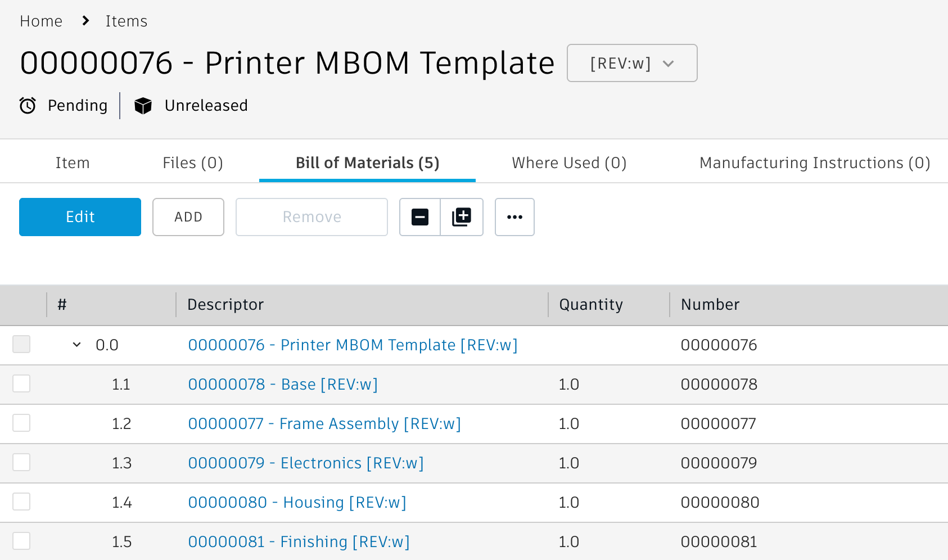Click the Unreleased cube icon
The width and height of the screenshot is (948, 560).
143,106
